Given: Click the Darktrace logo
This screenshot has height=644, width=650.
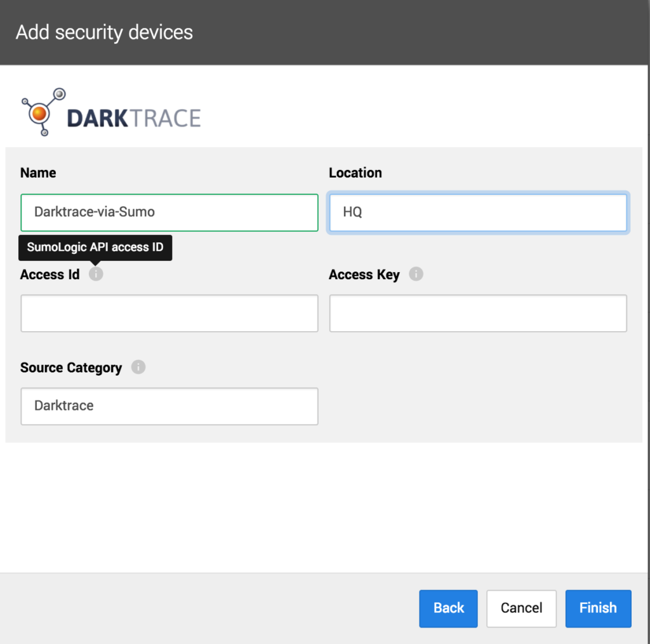Looking at the screenshot, I should click(x=111, y=112).
